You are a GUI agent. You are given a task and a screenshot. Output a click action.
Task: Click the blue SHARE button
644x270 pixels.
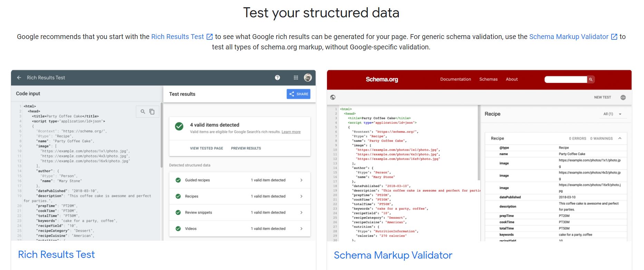click(298, 94)
